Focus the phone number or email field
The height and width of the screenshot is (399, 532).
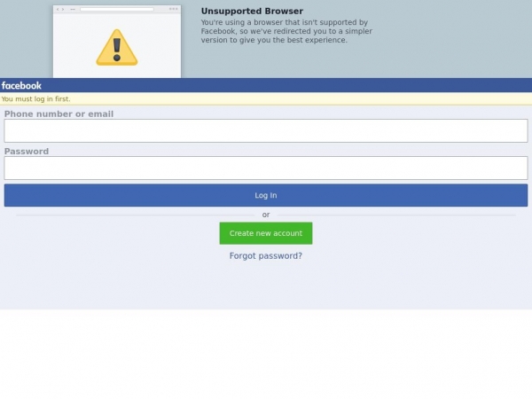point(266,130)
